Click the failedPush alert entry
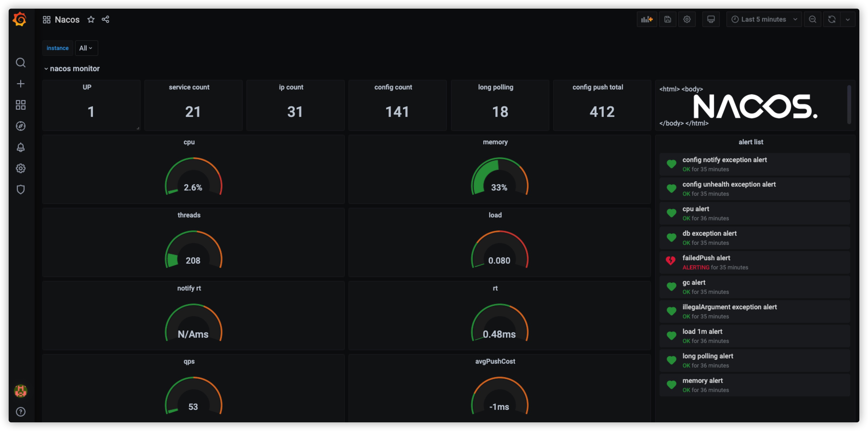 [754, 262]
